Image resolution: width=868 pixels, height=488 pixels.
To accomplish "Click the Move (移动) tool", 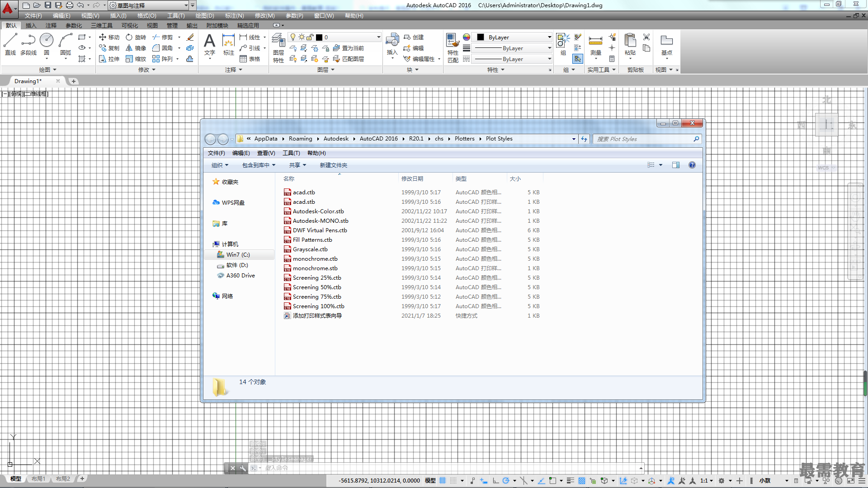I will coord(109,37).
